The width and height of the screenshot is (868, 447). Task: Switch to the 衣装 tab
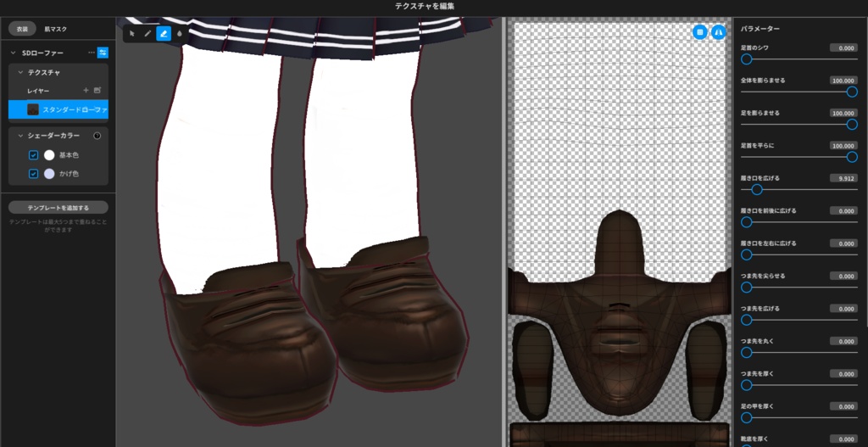point(22,29)
